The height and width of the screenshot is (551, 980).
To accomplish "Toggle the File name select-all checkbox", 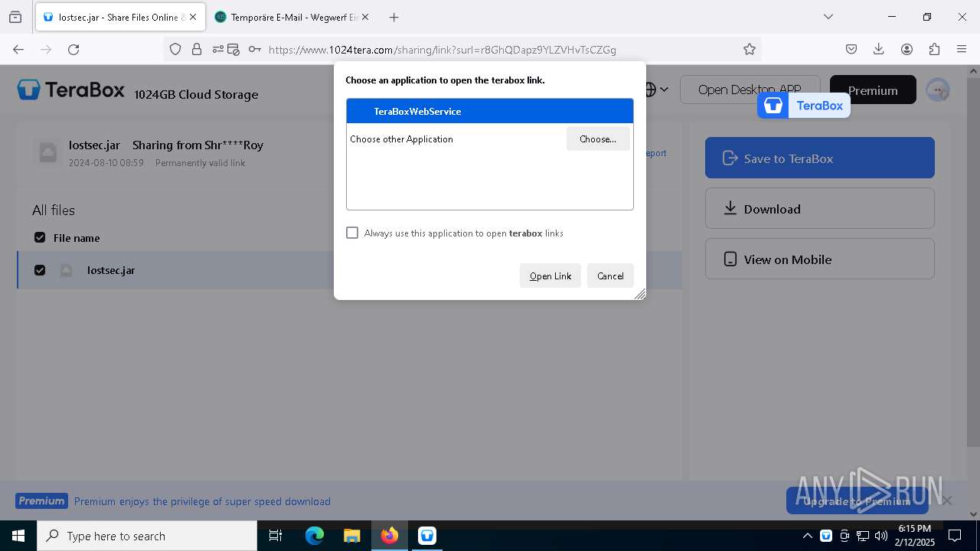I will (x=40, y=237).
